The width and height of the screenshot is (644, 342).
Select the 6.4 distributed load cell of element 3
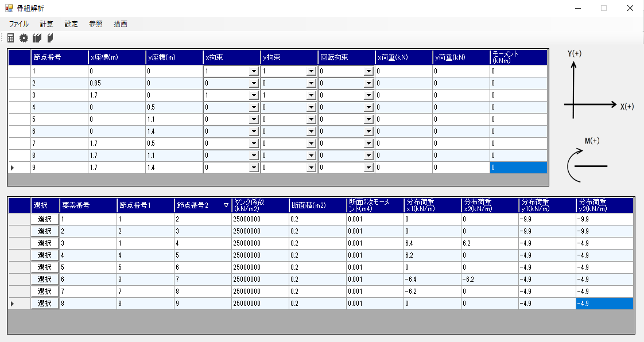[432, 243]
